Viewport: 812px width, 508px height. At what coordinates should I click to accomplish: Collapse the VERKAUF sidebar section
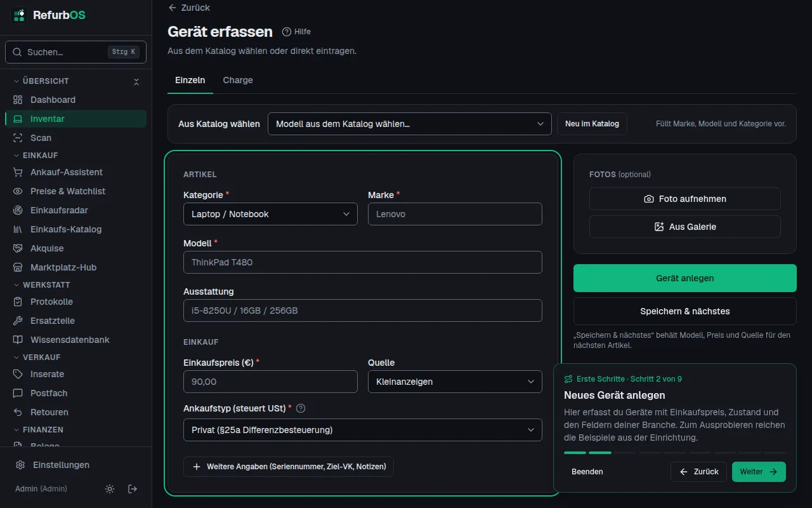(x=37, y=357)
